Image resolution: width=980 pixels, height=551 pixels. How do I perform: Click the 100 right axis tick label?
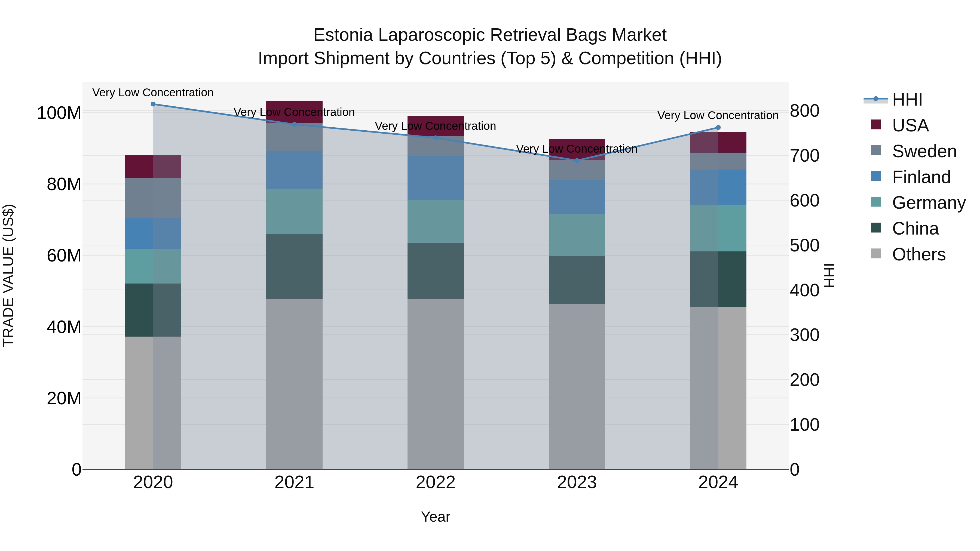pos(805,425)
